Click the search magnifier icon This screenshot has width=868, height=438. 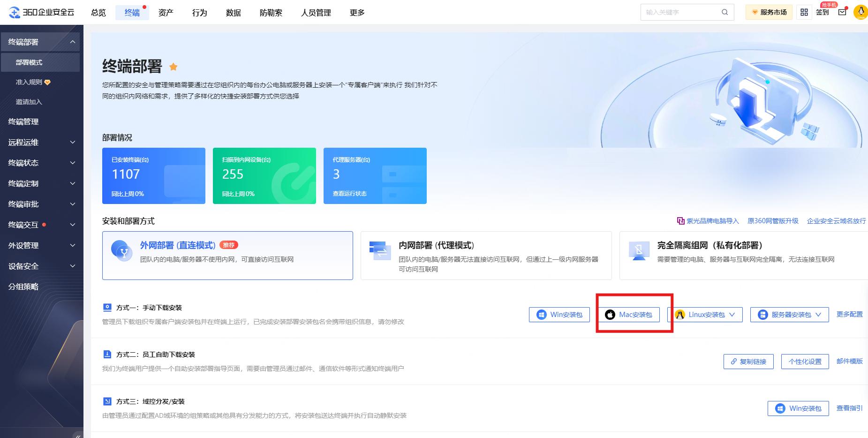coord(725,12)
